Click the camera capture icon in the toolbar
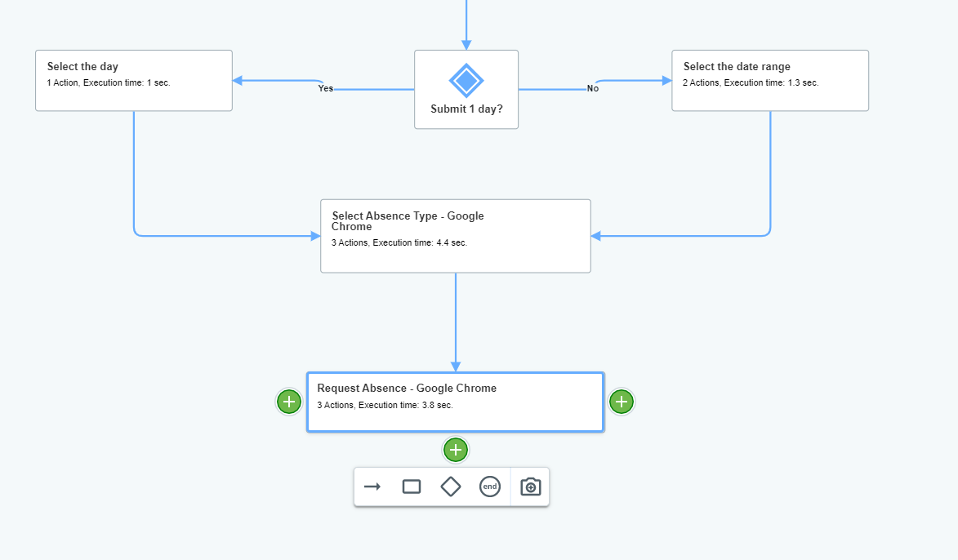 click(x=530, y=487)
